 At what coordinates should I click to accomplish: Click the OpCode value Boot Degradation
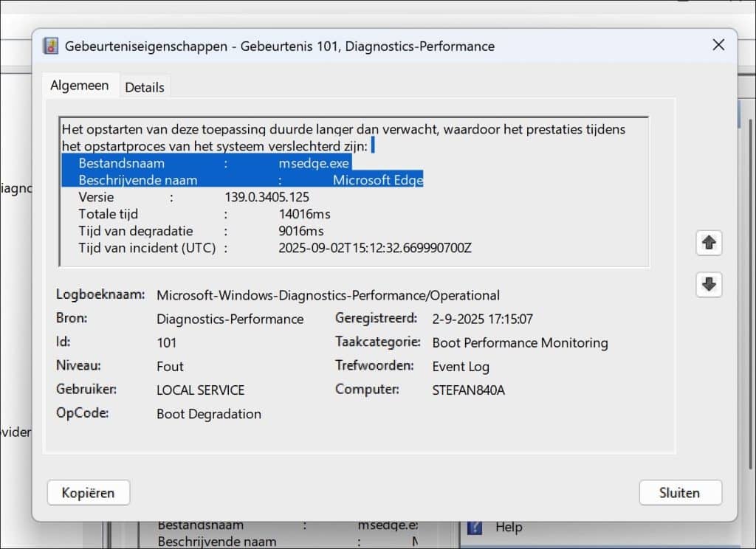[x=209, y=414]
